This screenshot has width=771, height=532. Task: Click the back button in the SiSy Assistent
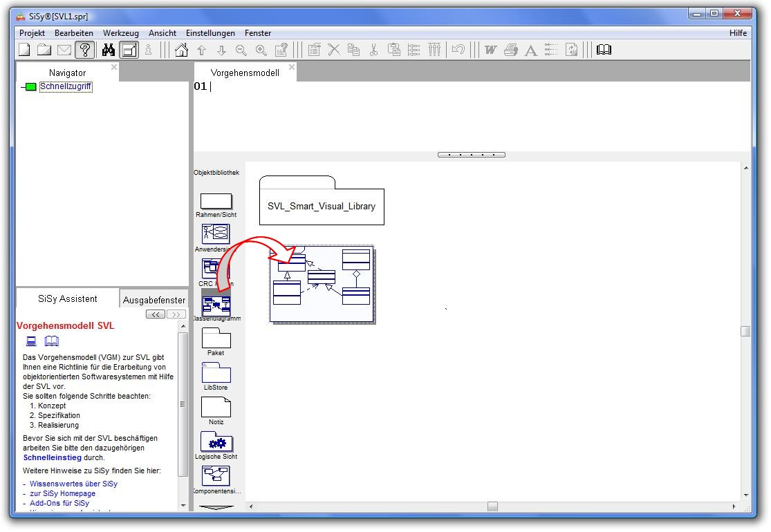tap(156, 314)
